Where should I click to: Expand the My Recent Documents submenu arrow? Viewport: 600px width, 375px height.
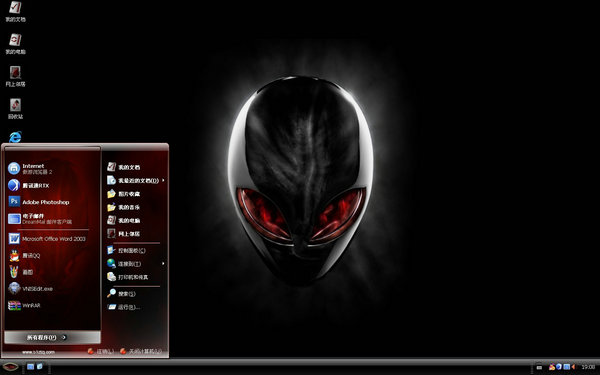[x=163, y=180]
